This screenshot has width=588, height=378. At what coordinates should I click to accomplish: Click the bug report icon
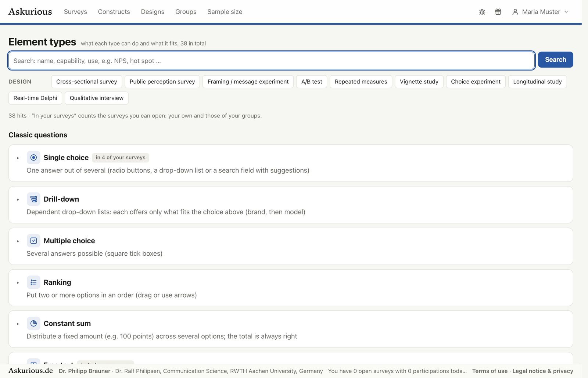click(482, 12)
